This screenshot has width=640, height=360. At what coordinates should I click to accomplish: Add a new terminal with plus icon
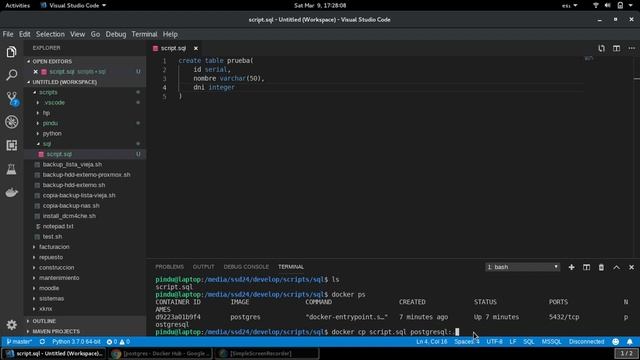[571, 267]
